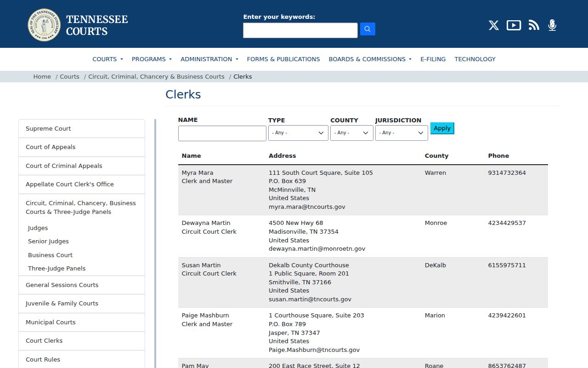Screen dimensions: 588x368
Task: Open Circuit, Criminal, Chancery & Business Courts breadcrumb
Action: tap(156, 77)
